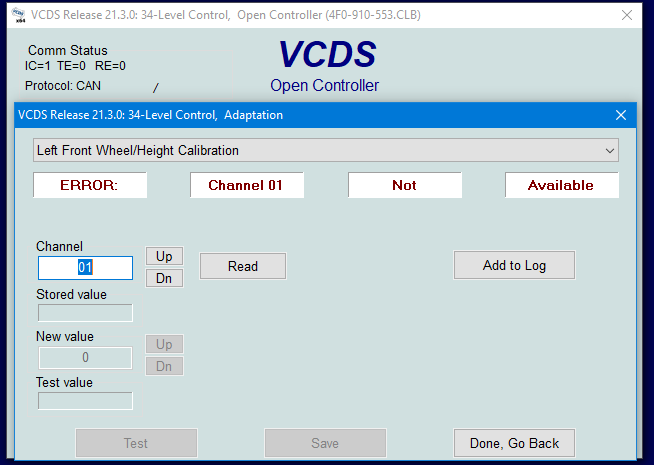Close the Adaptation dialog window
Screen dimensions: 654x465
pos(621,115)
